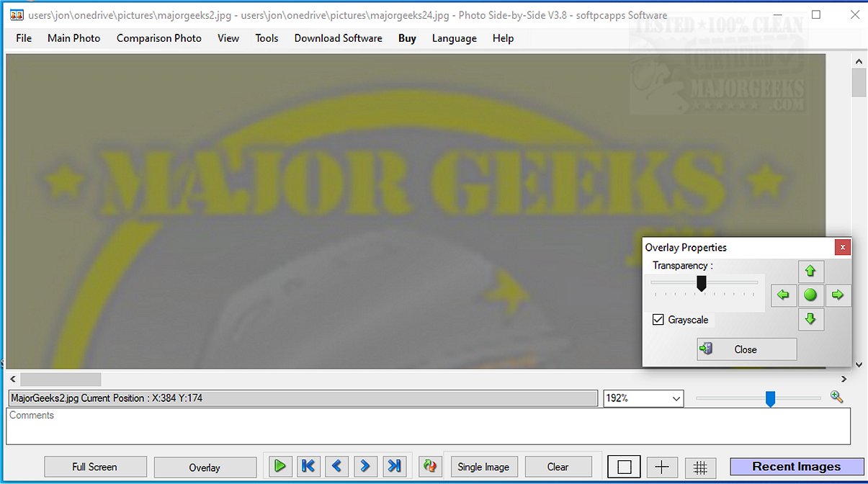Click the Recent Images button
Screen dimensions: 868x484
coord(796,467)
